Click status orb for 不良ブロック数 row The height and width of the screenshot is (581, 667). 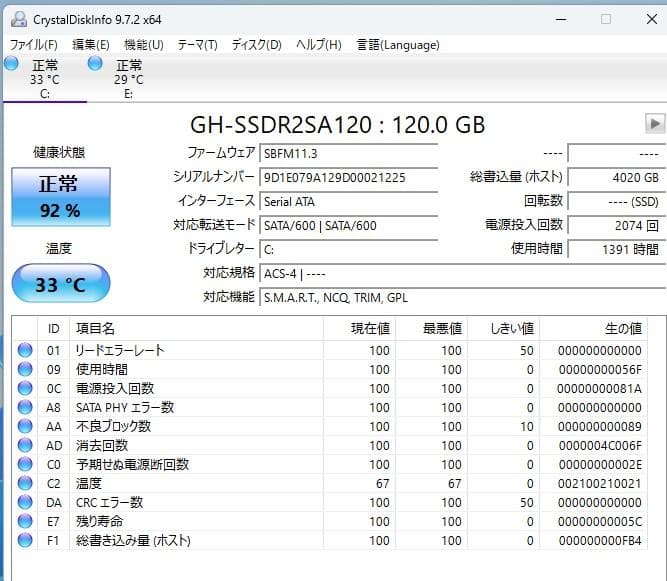pyautogui.click(x=25, y=426)
